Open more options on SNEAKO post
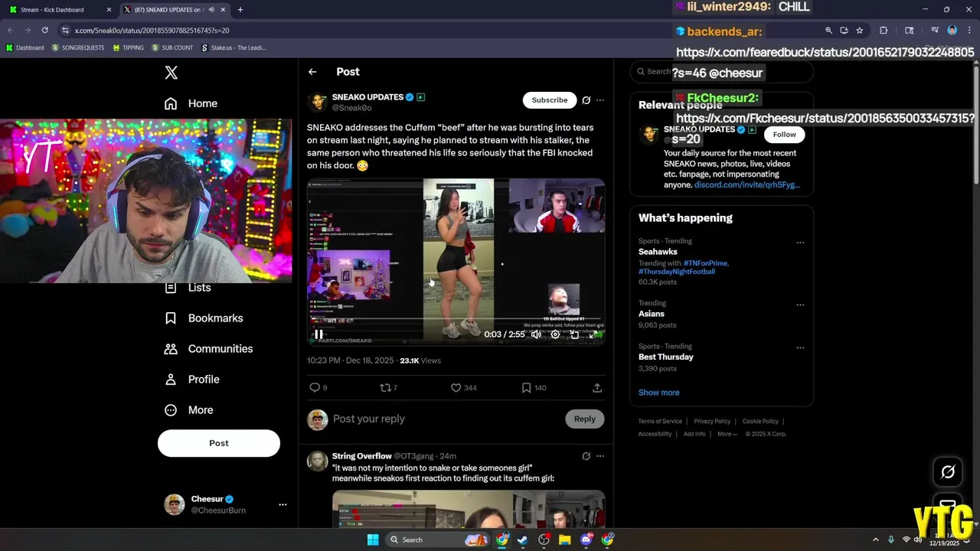Screen dimensions: 980x551 click(x=600, y=100)
